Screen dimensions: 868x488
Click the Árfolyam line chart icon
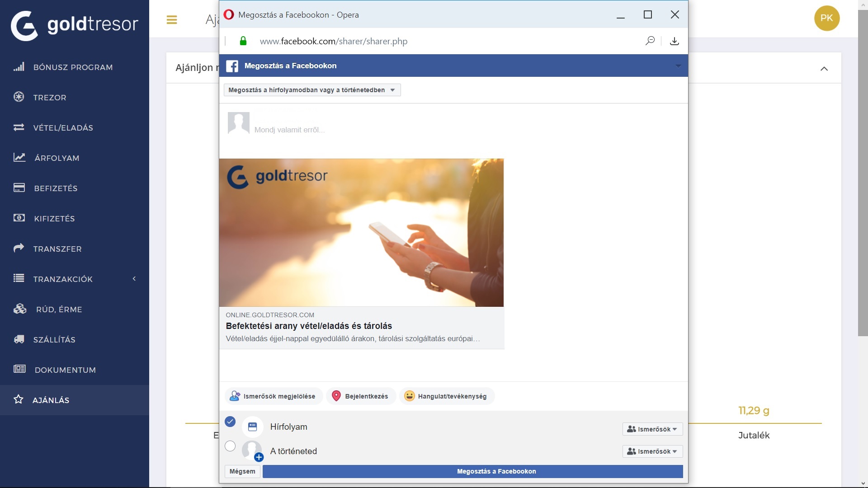point(19,157)
